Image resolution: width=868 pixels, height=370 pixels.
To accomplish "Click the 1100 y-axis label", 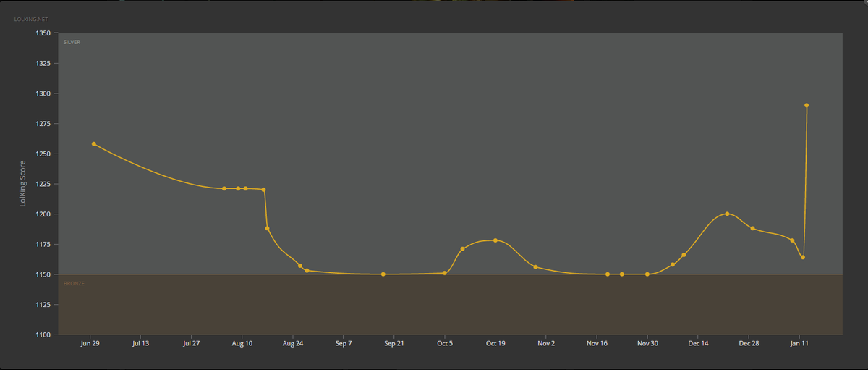I will tap(43, 335).
